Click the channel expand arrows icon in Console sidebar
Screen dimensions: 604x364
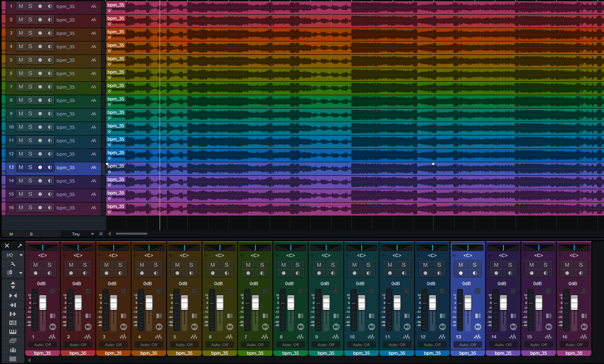pyautogui.click(x=13, y=283)
